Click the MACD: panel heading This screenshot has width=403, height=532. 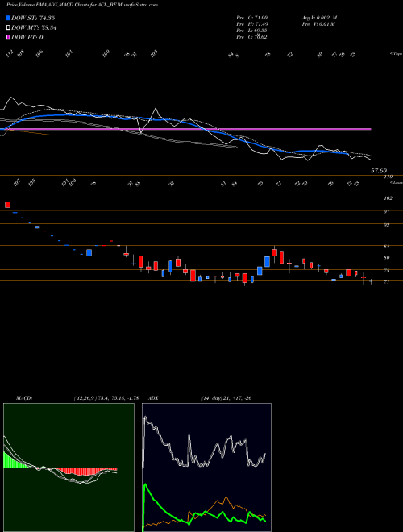coord(24,398)
